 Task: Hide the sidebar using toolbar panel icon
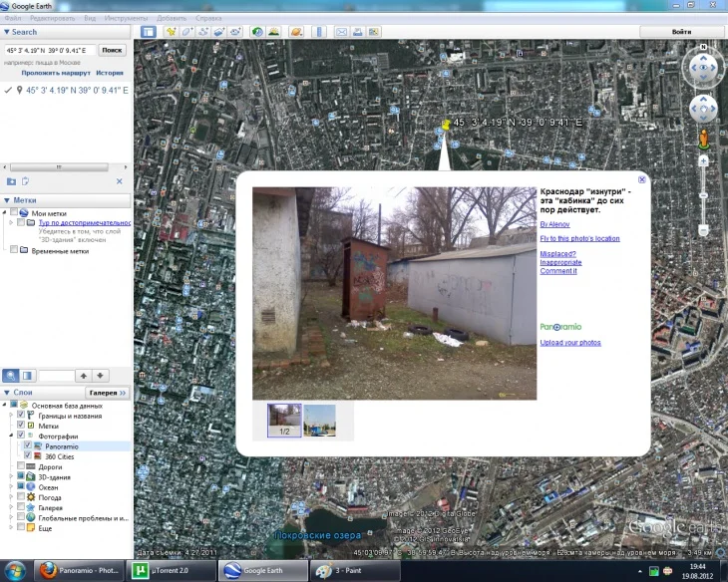click(x=149, y=32)
